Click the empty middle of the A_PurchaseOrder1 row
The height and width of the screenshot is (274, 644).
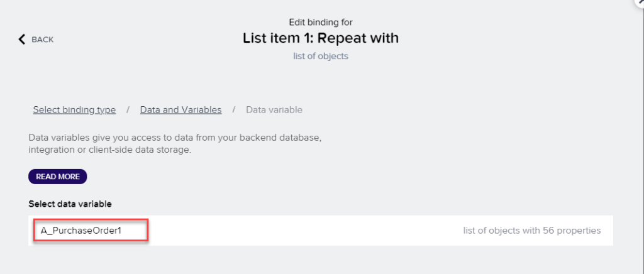point(302,231)
